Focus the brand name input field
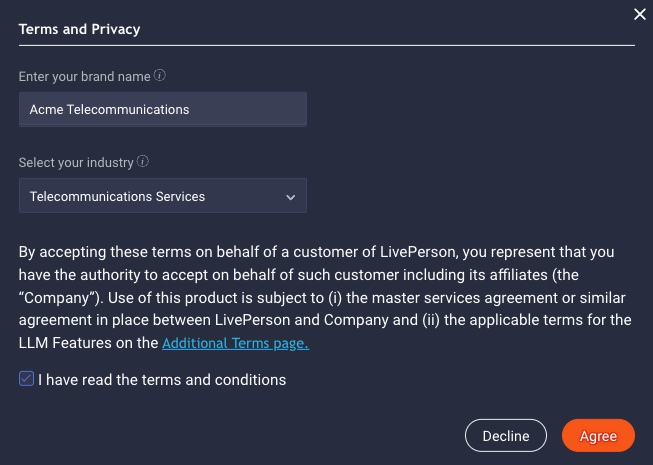The image size is (653, 465). (163, 109)
